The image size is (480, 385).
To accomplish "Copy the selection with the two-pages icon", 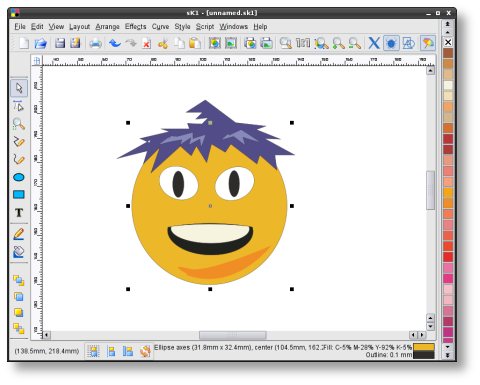I will 180,43.
